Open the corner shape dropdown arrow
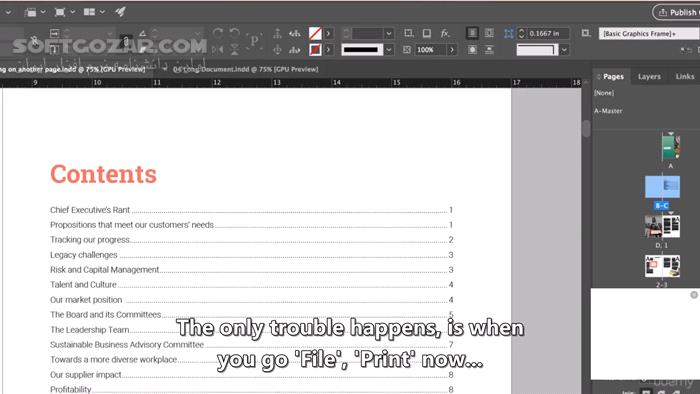This screenshot has height=394, width=700. [x=564, y=50]
